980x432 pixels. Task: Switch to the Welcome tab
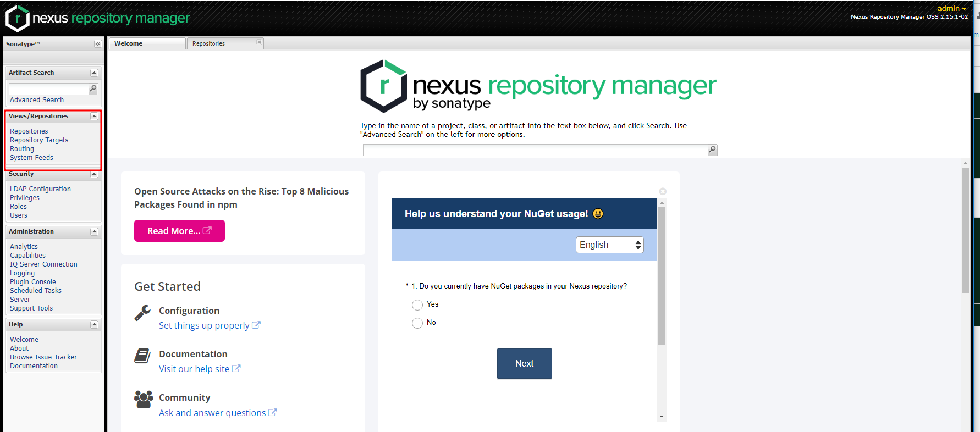click(146, 43)
